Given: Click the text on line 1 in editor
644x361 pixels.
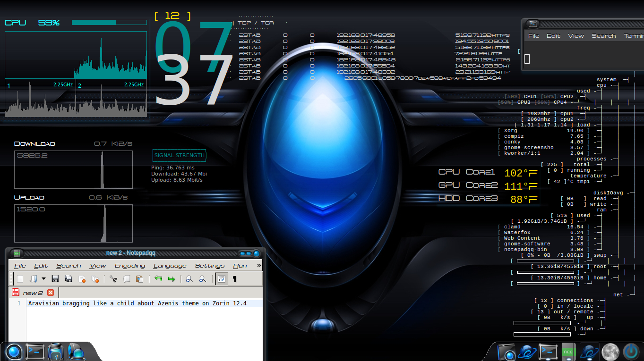Looking at the screenshot, I should pos(137,303).
